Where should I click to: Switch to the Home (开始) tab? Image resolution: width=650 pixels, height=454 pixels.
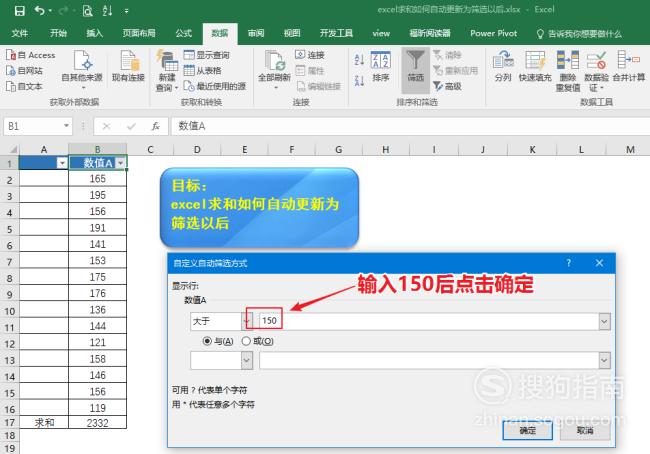(x=58, y=33)
